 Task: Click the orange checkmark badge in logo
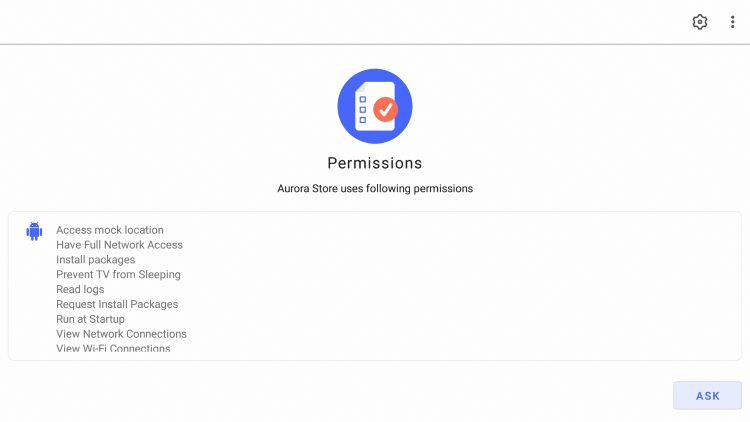tap(386, 110)
